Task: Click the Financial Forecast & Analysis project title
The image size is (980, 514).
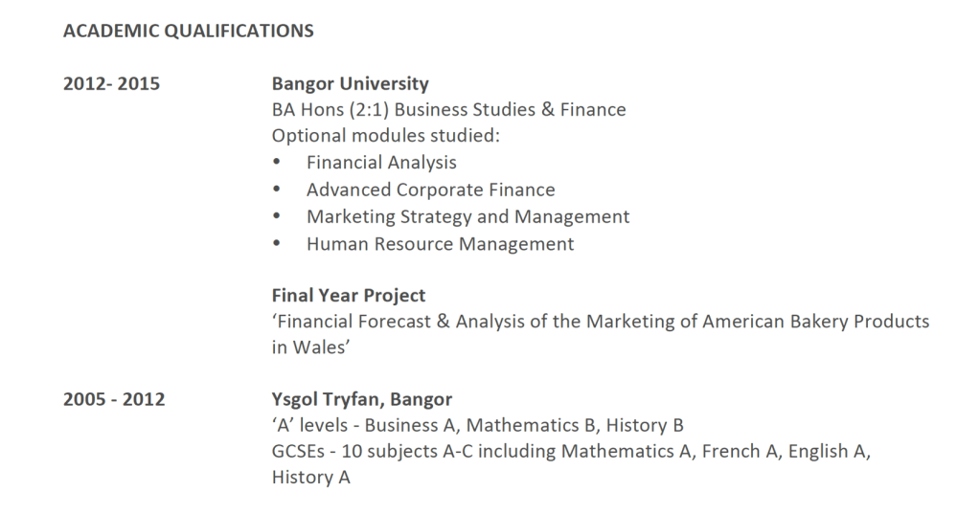Action: (600, 322)
